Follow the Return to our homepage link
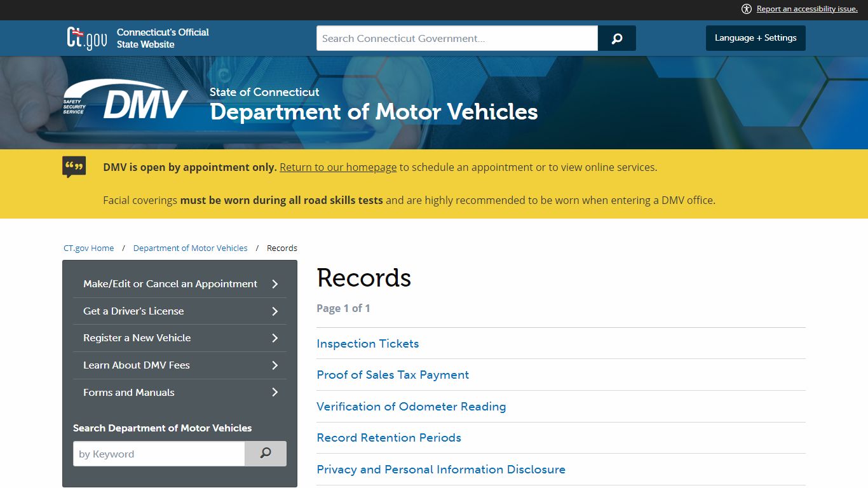868x488 pixels. click(338, 168)
